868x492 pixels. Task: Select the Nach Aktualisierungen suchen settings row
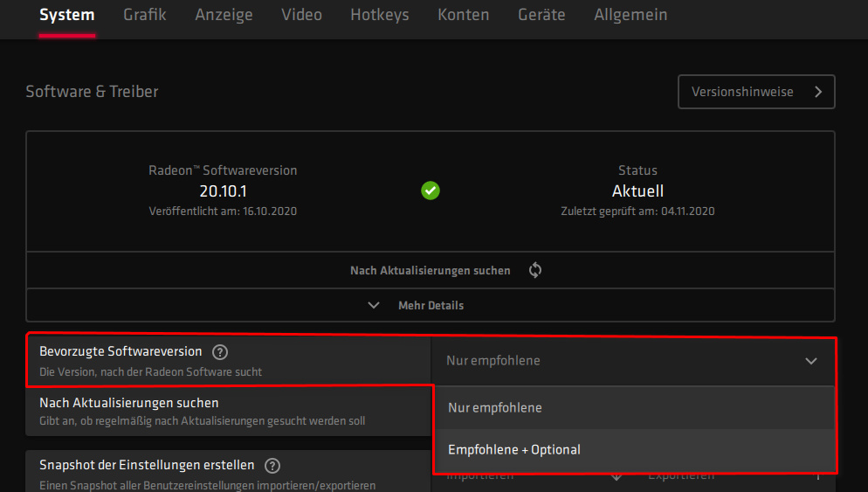229,412
